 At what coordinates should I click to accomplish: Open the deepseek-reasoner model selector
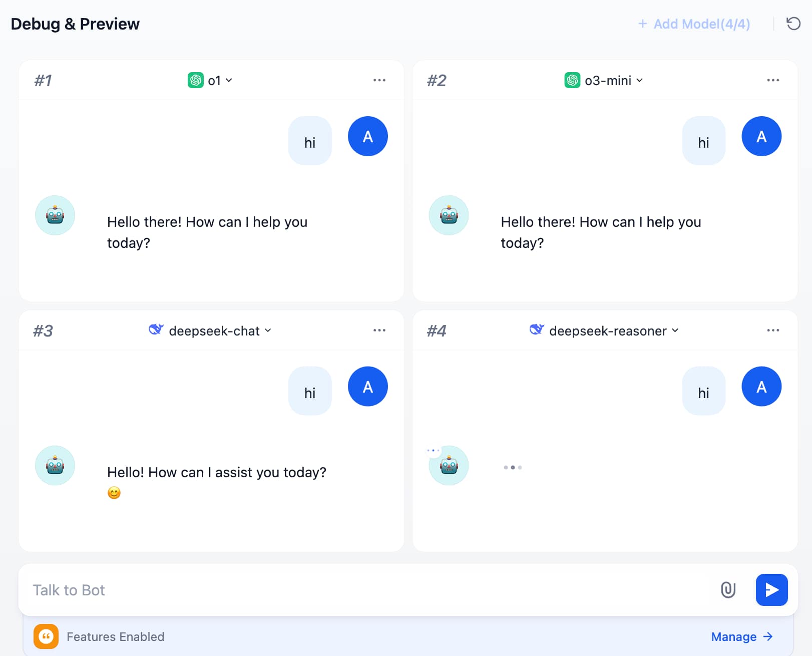[x=604, y=331]
